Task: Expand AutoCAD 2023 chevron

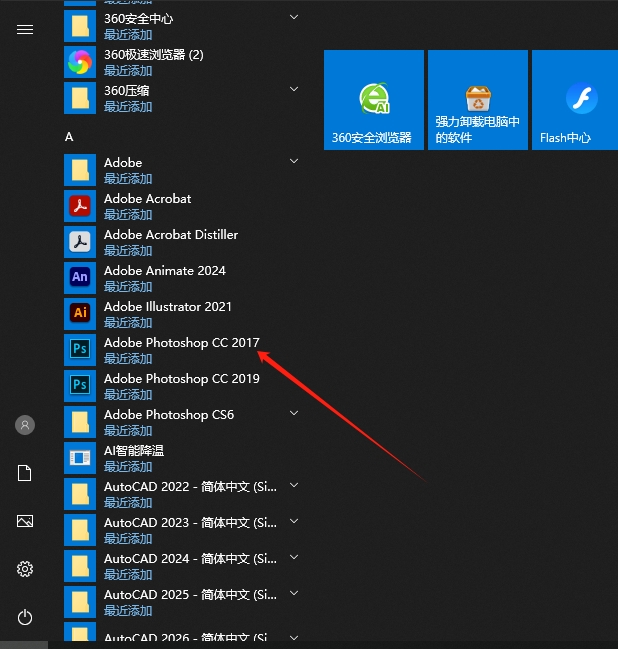Action: [x=294, y=521]
